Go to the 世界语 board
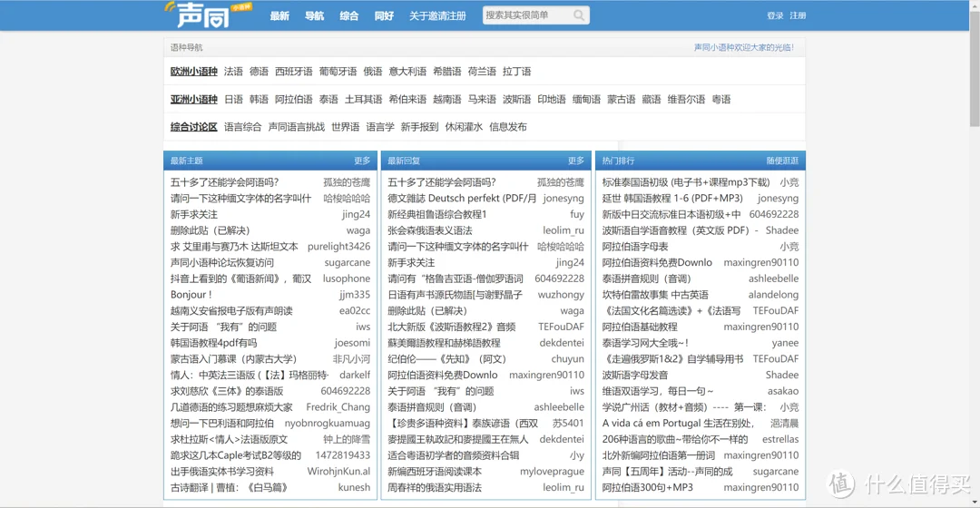This screenshot has width=980, height=508. pos(346,127)
